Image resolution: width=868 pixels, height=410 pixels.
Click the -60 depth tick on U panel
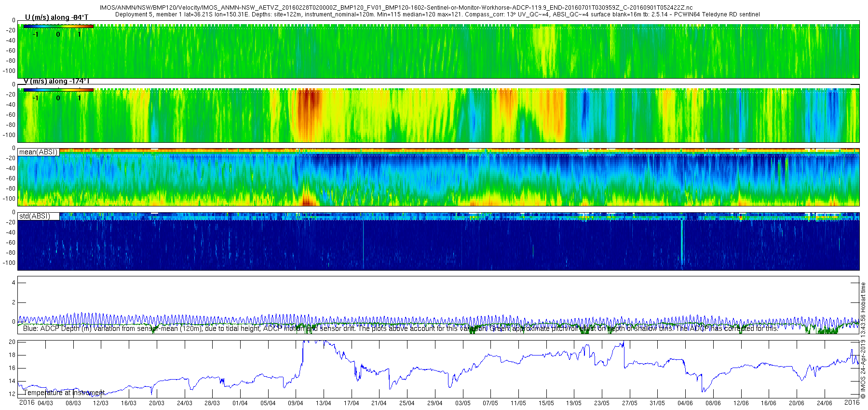coord(10,51)
